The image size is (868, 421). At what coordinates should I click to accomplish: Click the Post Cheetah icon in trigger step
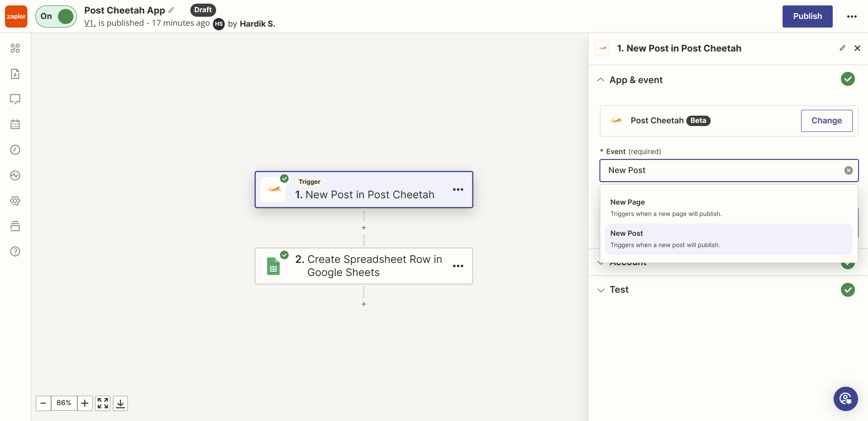pyautogui.click(x=274, y=190)
